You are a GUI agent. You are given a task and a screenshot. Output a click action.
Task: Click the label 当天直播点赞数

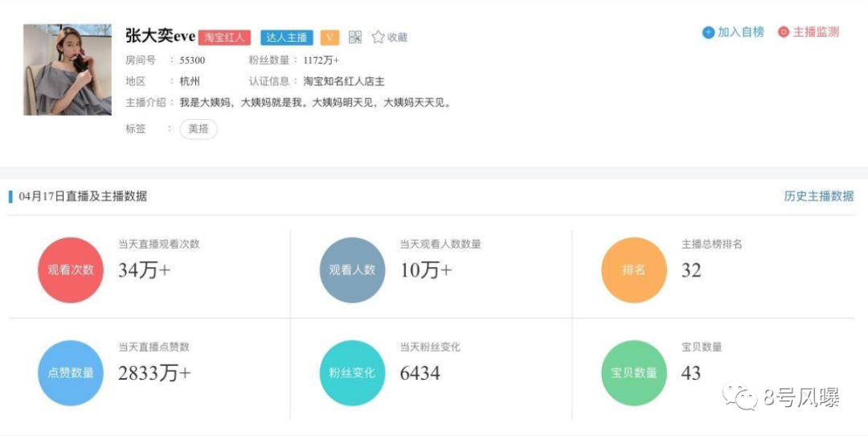pyautogui.click(x=154, y=347)
